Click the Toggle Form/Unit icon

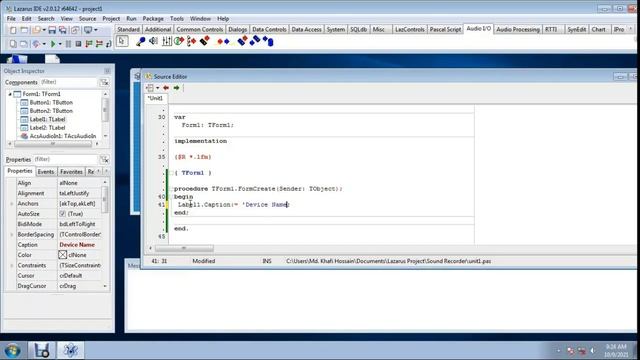pyautogui.click(x=75, y=30)
